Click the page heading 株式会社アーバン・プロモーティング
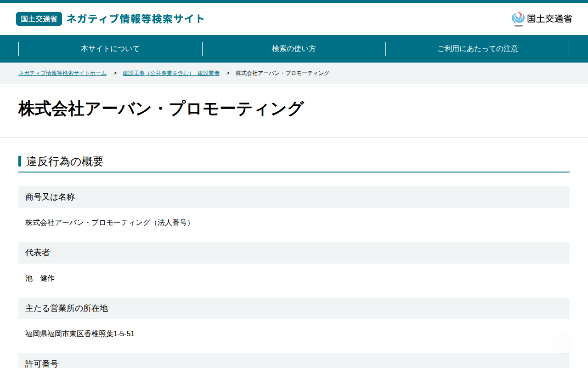 coord(161,109)
